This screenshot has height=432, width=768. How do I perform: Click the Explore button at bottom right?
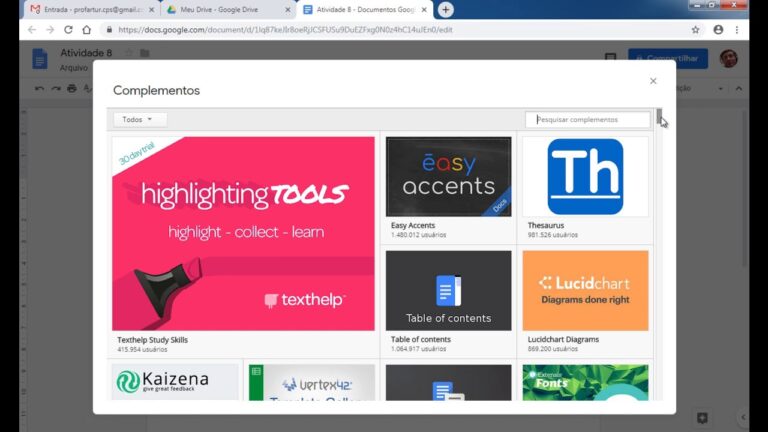pyautogui.click(x=702, y=418)
